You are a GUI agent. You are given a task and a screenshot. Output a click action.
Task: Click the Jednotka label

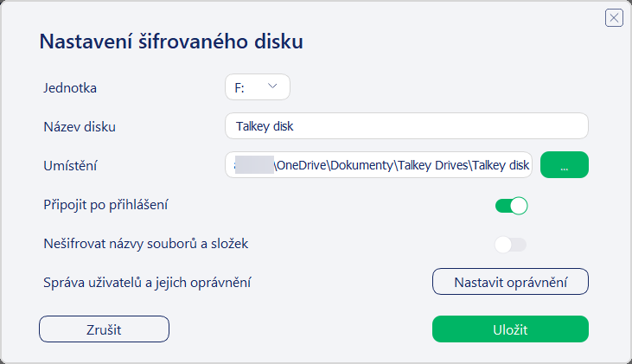tap(70, 88)
